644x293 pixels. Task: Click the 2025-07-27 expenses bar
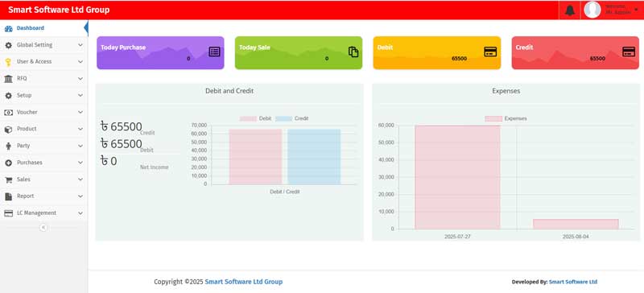457,177
